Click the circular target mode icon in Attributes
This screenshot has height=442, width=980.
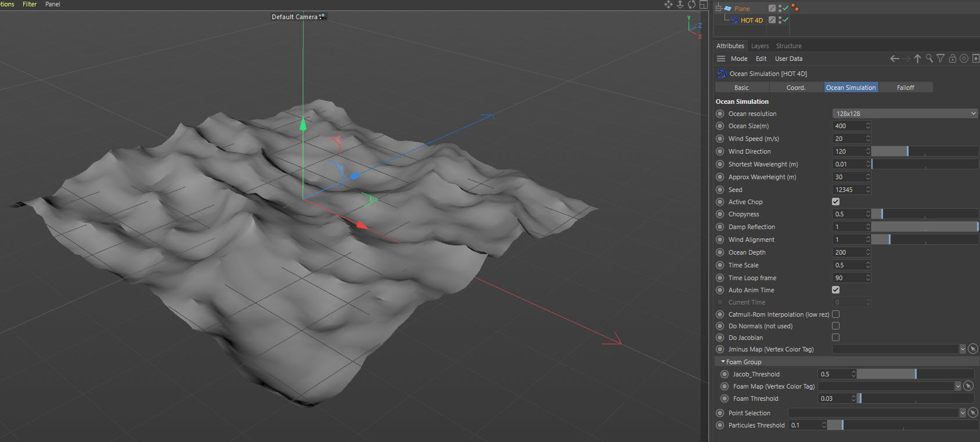(x=964, y=59)
